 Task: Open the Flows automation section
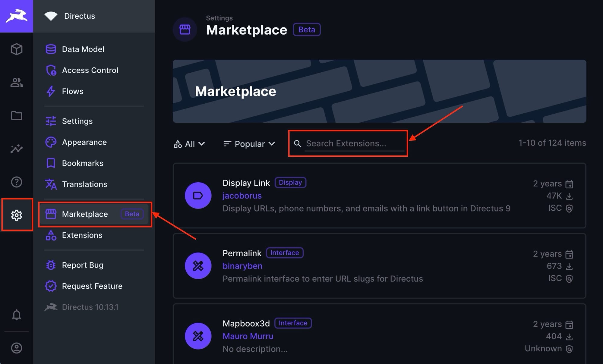click(x=72, y=91)
